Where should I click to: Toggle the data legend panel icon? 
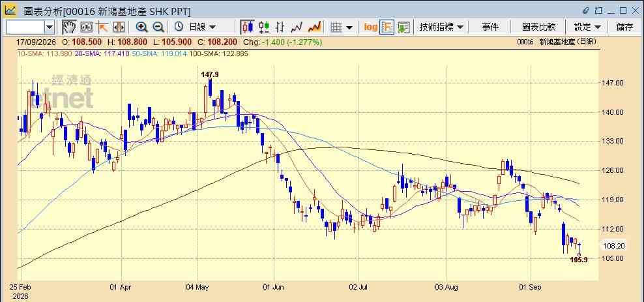click(x=387, y=27)
